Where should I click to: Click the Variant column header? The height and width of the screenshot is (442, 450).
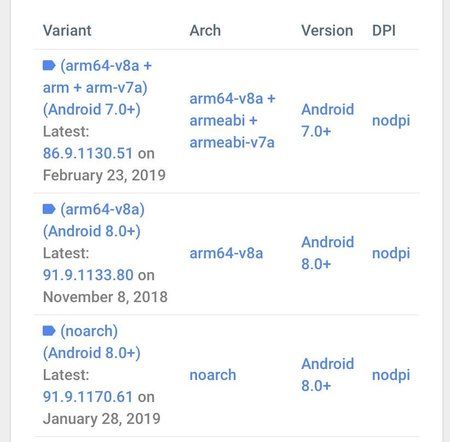pyautogui.click(x=67, y=31)
